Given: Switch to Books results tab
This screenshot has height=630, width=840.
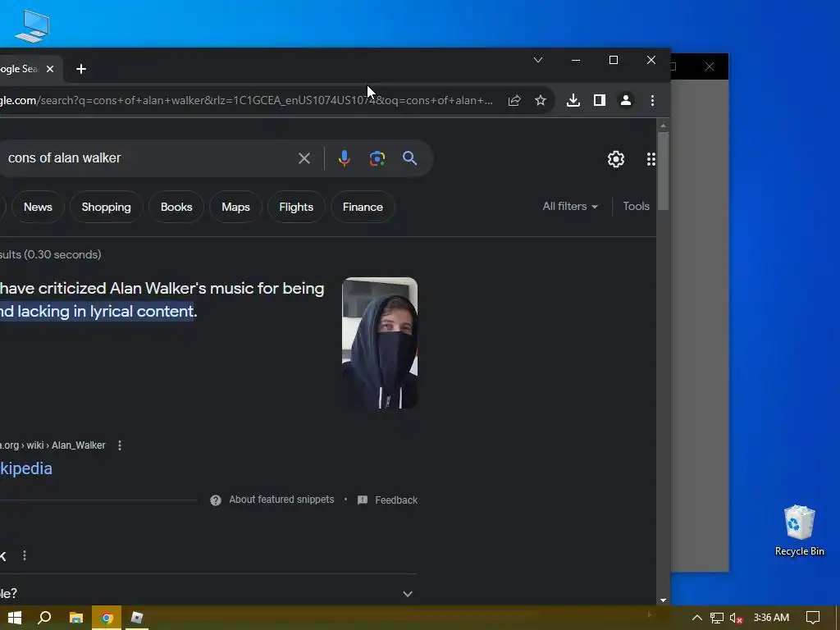Looking at the screenshot, I should click(176, 207).
